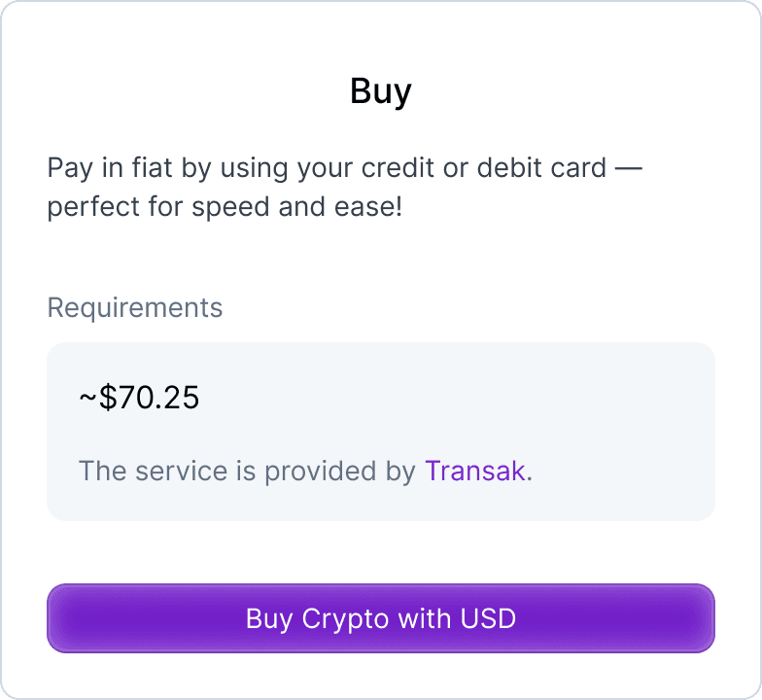This screenshot has width=762, height=700.
Task: Click the 'perfect for speed and ease!' line
Action: pyautogui.click(x=224, y=208)
